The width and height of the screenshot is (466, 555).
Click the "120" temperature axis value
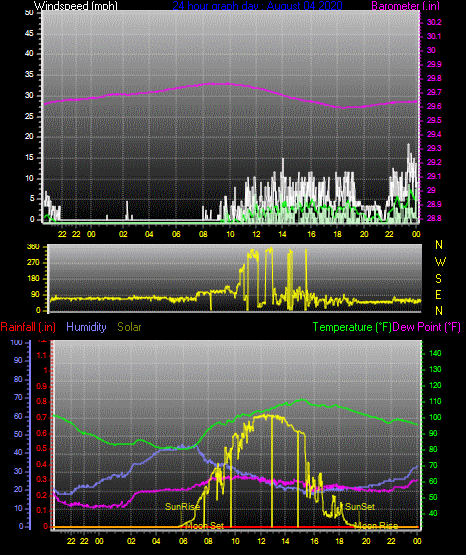(435, 385)
